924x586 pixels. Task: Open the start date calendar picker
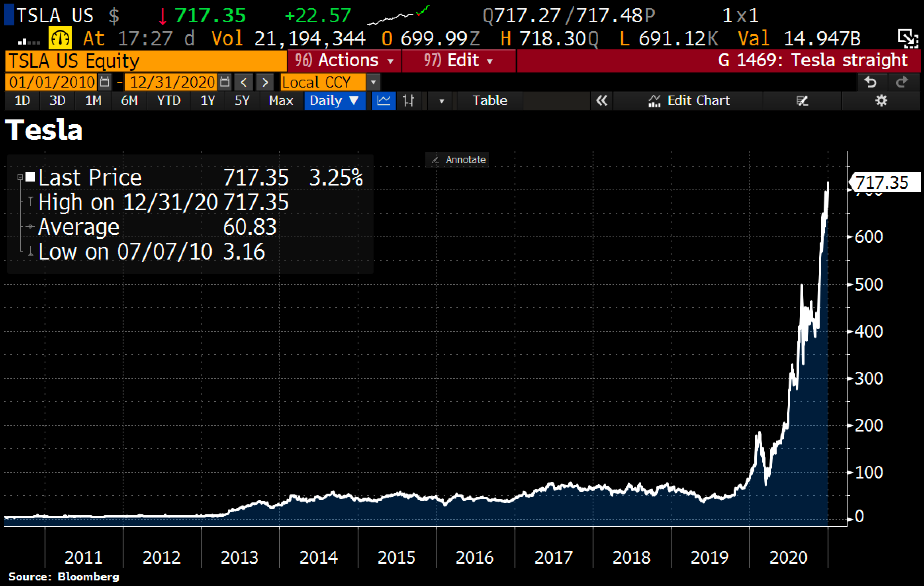pos(105,82)
